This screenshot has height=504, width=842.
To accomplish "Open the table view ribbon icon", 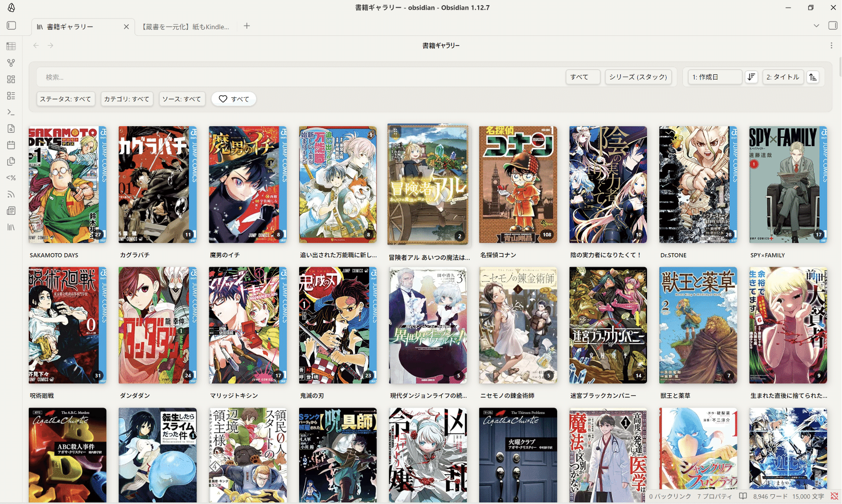I will coord(11,46).
